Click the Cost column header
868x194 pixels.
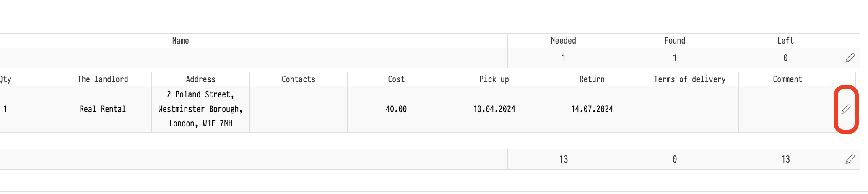click(396, 79)
